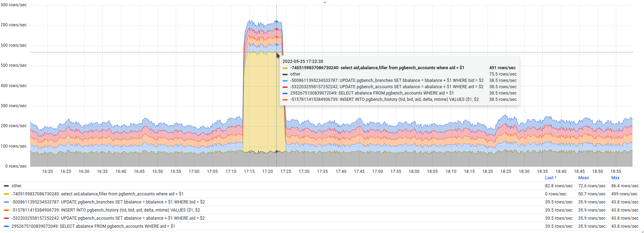Viewport: 644px width, 233px height.
Task: Click the orange swatch of INSERT INTO pgbench_history legend row
Action: 6,210
